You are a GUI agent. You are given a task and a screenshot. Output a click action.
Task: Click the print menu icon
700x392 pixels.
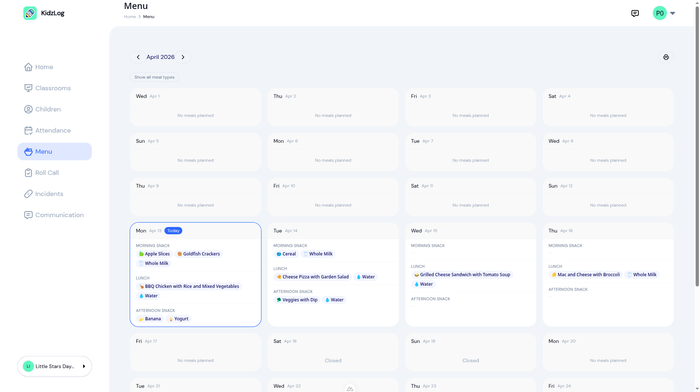666,57
